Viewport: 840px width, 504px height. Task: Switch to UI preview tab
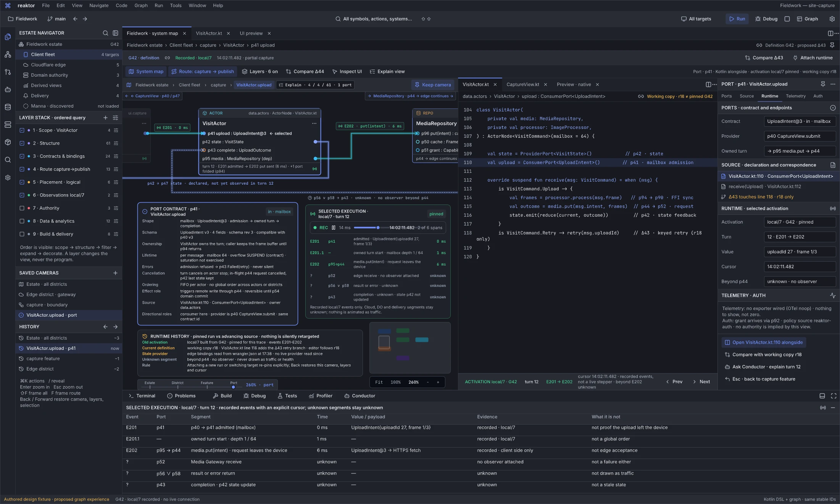[251, 34]
